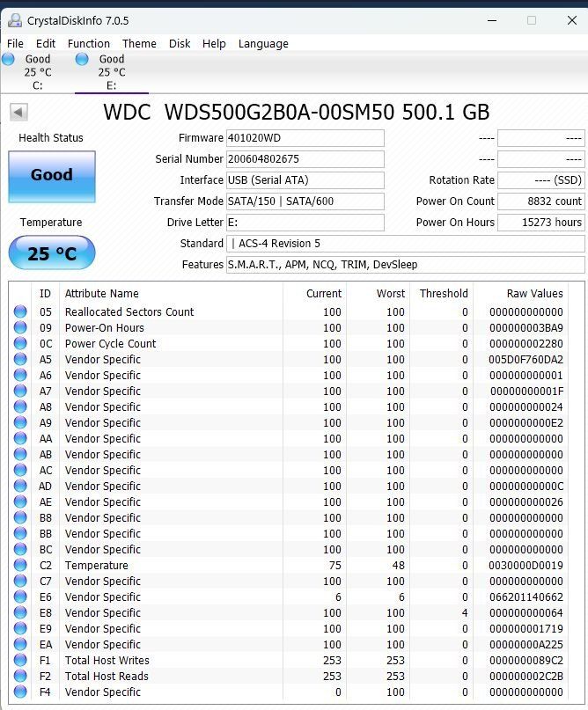
Task: Select the C: drive tab
Action: [37, 72]
